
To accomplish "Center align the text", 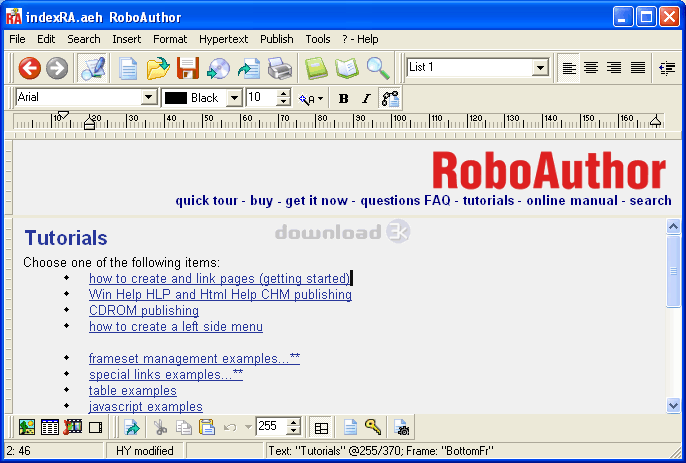I will pyautogui.click(x=591, y=68).
